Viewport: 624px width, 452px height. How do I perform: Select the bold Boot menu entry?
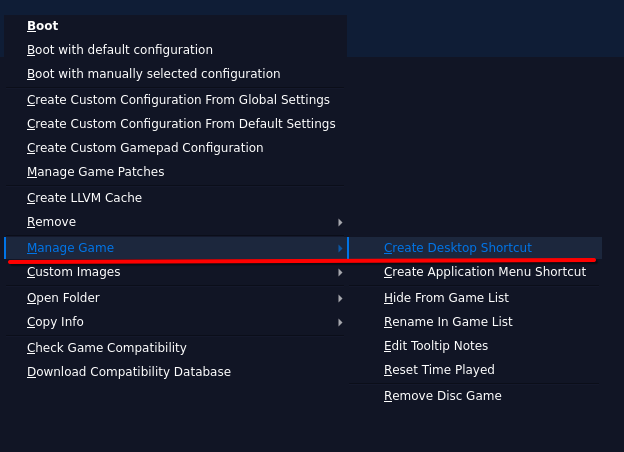tap(43, 26)
